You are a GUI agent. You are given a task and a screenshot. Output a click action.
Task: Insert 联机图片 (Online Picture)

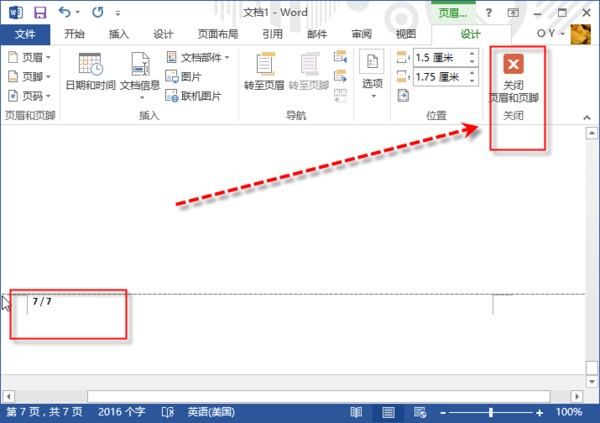click(x=198, y=95)
